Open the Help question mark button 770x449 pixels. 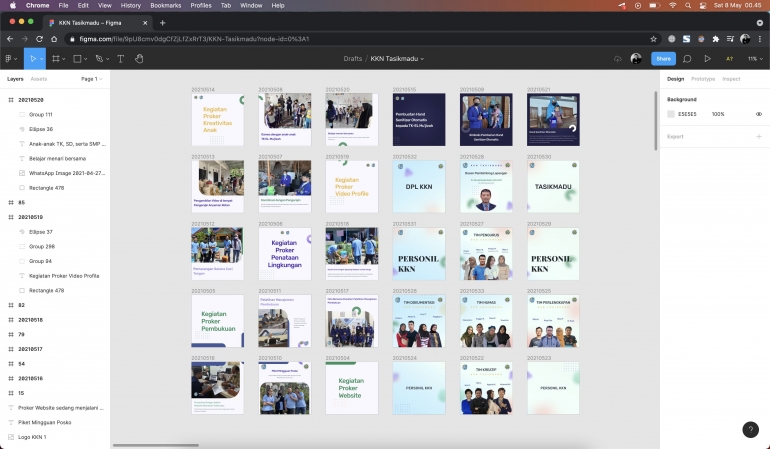[x=750, y=429]
